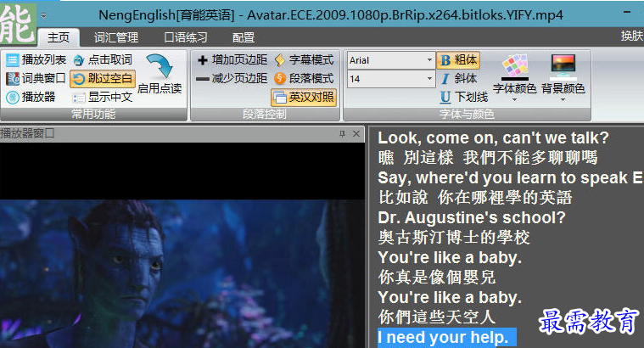Image resolution: width=644 pixels, height=348 pixels.
Task: Switch to 字幕模式 subtitle mode
Action: pos(304,60)
